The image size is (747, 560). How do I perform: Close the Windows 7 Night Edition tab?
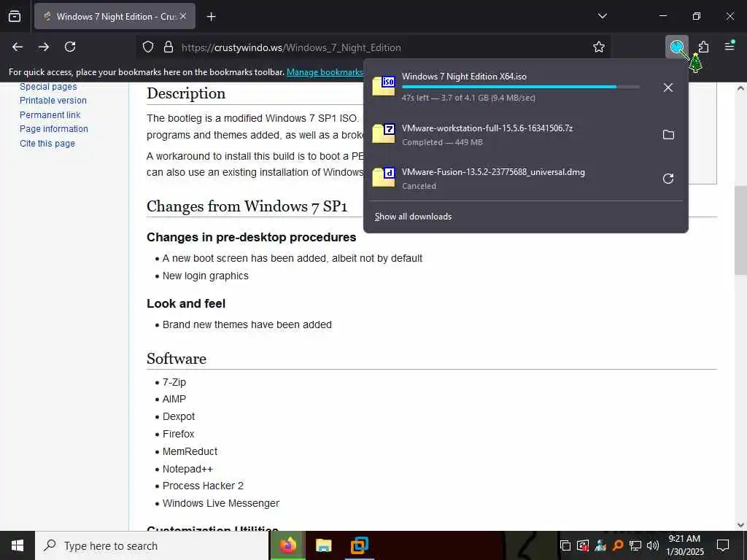183,16
